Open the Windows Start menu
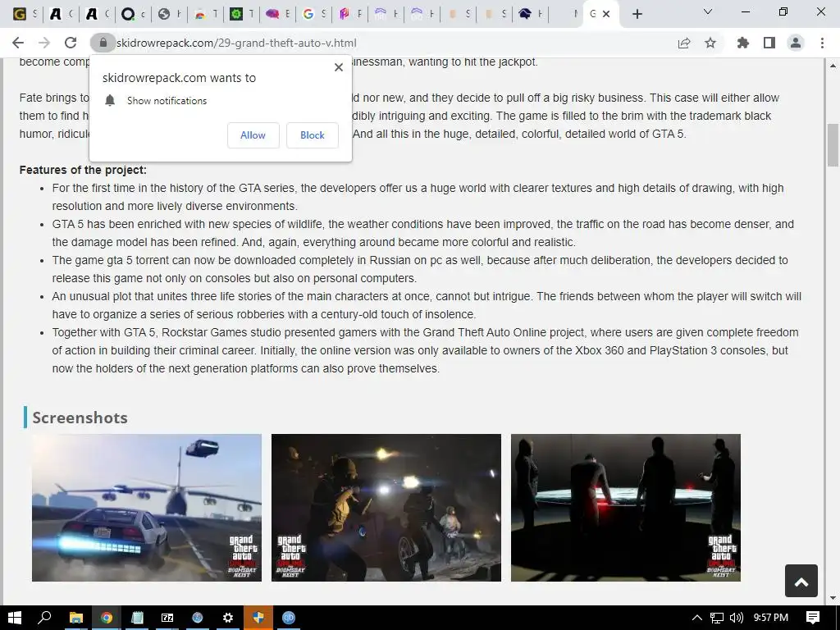Viewport: 840px width, 630px height. point(15,618)
